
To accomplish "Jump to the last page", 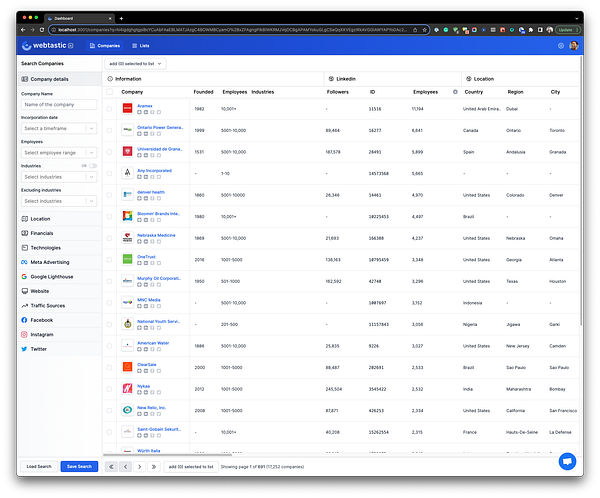I will click(x=154, y=467).
